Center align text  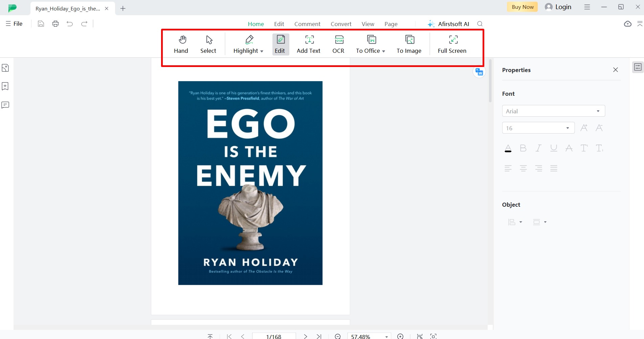pos(523,168)
